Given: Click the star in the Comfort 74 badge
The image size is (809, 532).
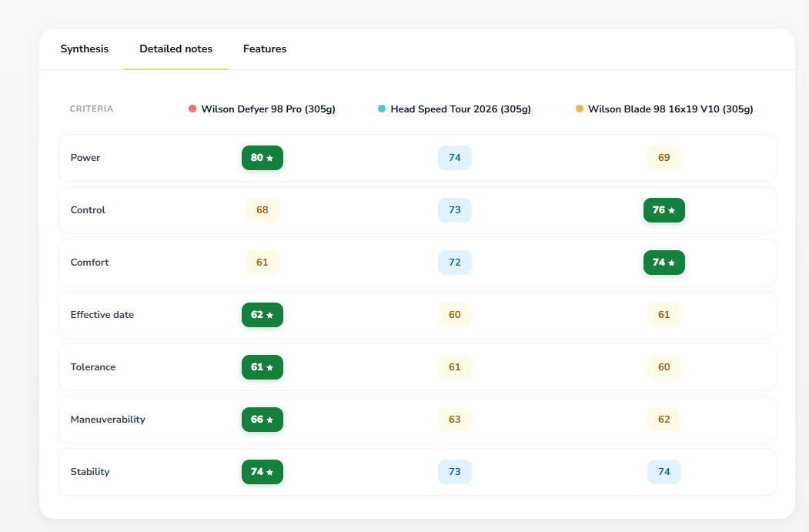Looking at the screenshot, I should pyautogui.click(x=672, y=263).
